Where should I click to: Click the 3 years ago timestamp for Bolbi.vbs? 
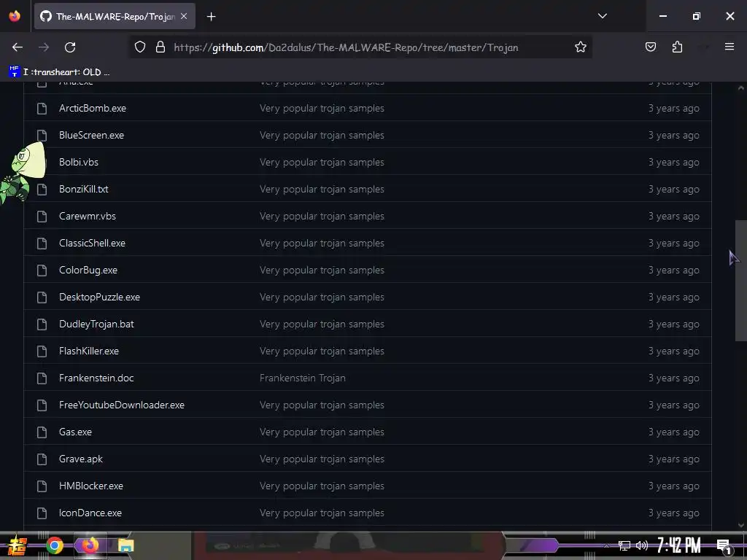pos(673,162)
